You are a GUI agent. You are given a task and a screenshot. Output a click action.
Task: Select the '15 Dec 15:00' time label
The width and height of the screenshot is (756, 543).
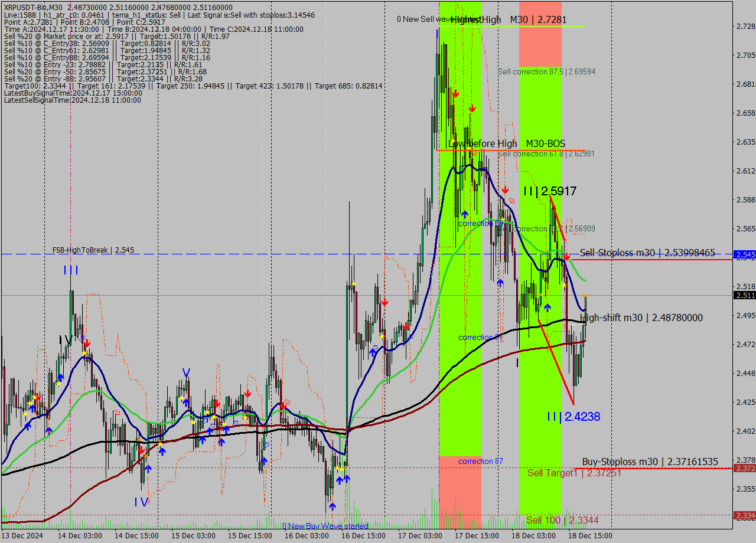coord(250,536)
